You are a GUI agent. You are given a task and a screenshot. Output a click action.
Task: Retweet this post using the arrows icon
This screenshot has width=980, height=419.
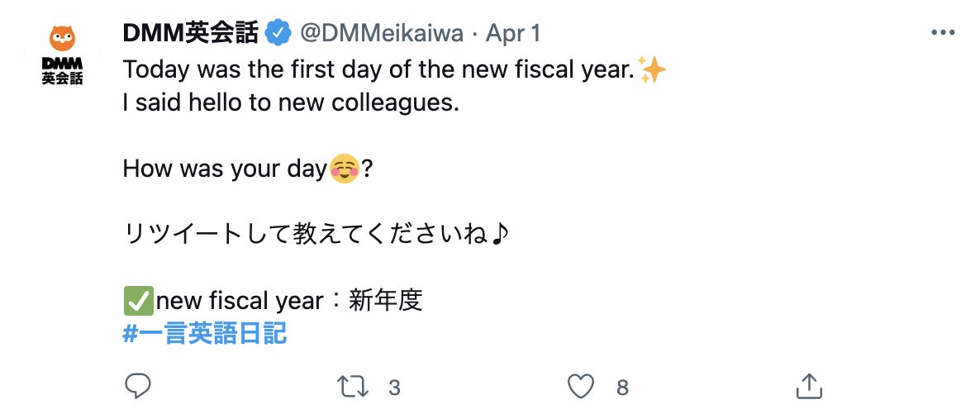pos(353,386)
